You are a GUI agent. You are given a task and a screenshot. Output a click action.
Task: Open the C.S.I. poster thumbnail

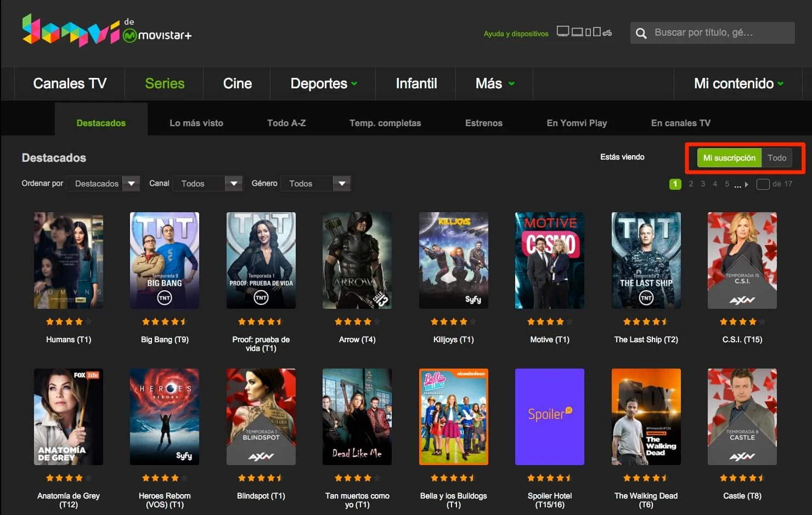pyautogui.click(x=742, y=261)
